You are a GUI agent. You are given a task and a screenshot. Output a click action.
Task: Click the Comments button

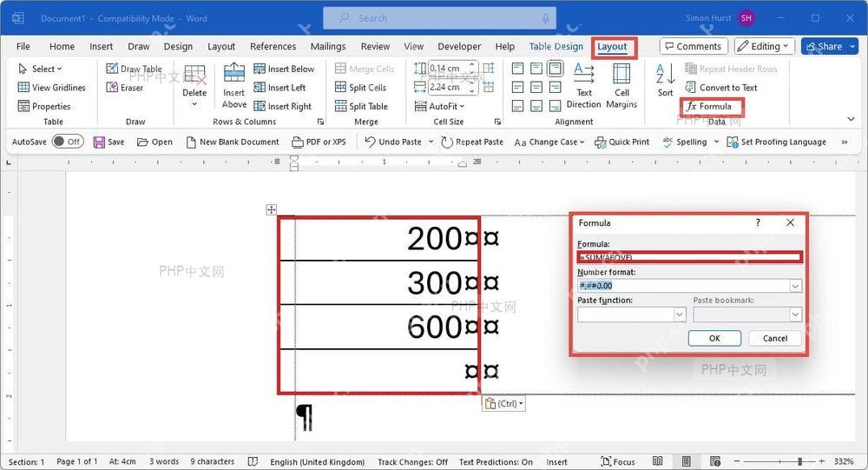point(693,47)
